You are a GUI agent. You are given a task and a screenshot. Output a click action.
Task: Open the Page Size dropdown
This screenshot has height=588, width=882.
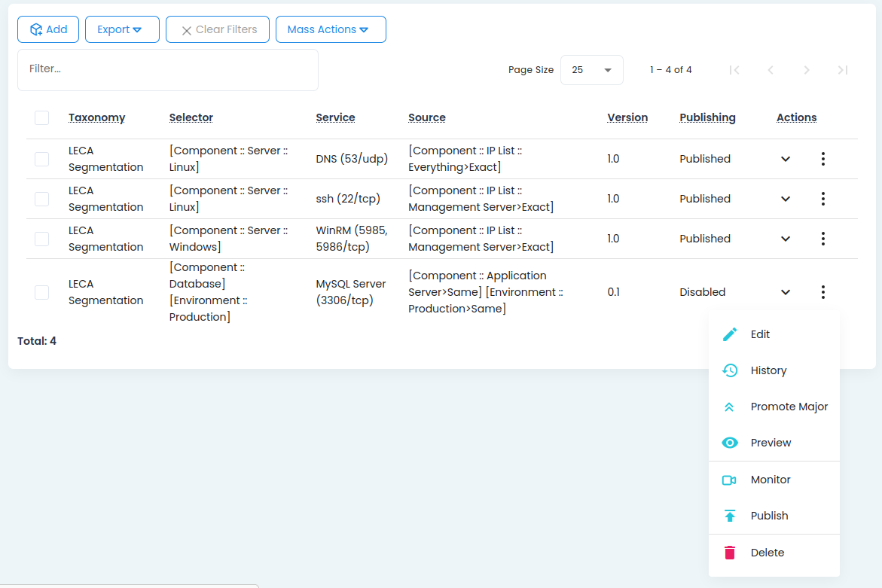tap(591, 70)
